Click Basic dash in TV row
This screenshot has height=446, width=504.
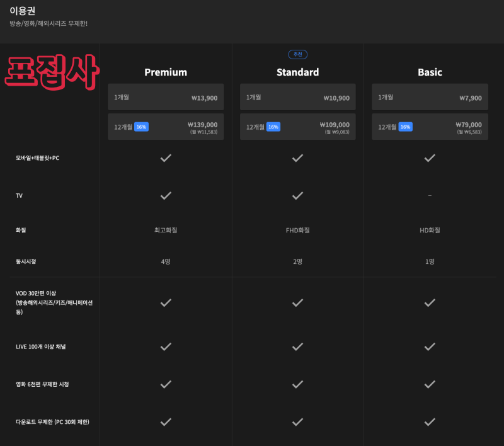[x=430, y=196]
